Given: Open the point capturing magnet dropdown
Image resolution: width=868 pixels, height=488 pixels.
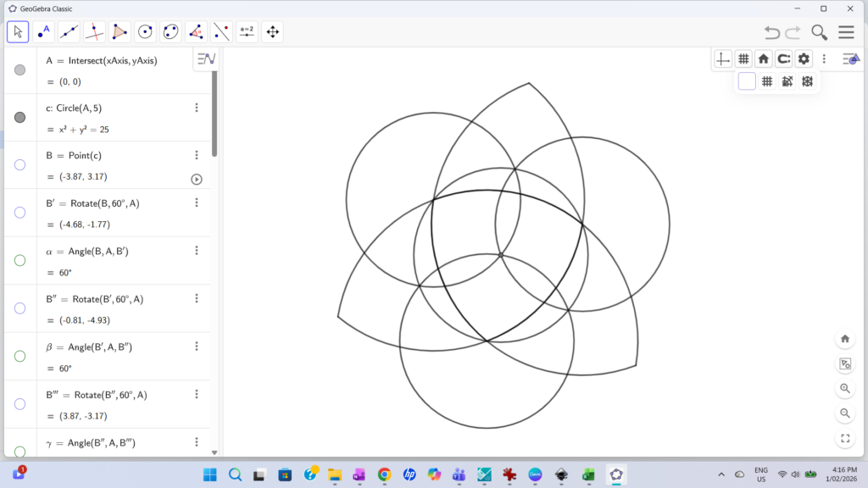Looking at the screenshot, I should point(784,58).
